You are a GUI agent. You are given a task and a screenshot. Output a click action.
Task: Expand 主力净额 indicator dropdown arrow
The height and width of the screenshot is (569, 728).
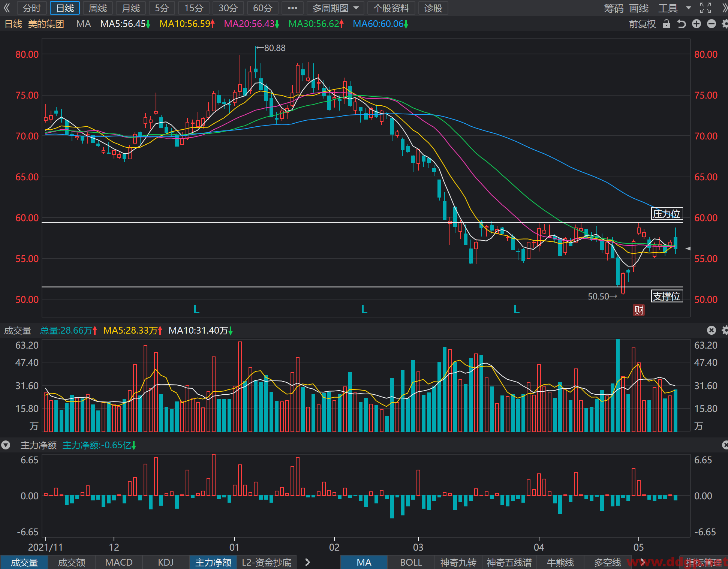point(6,445)
